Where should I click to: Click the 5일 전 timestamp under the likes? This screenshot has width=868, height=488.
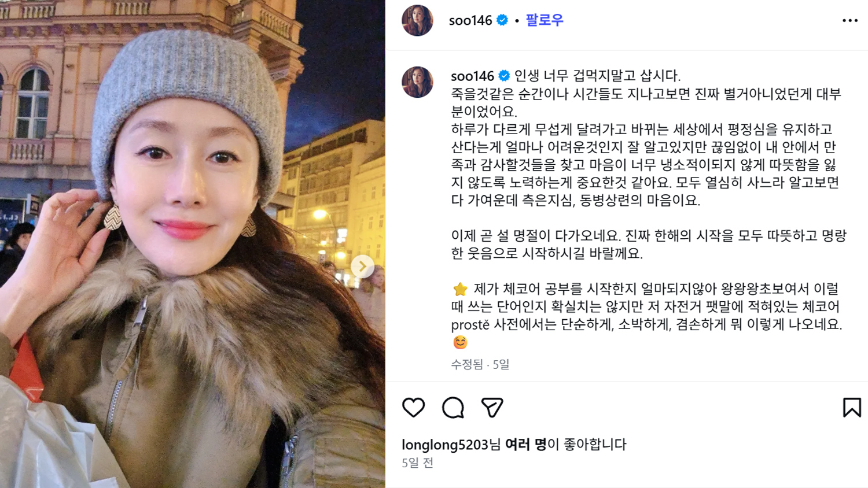click(x=417, y=463)
